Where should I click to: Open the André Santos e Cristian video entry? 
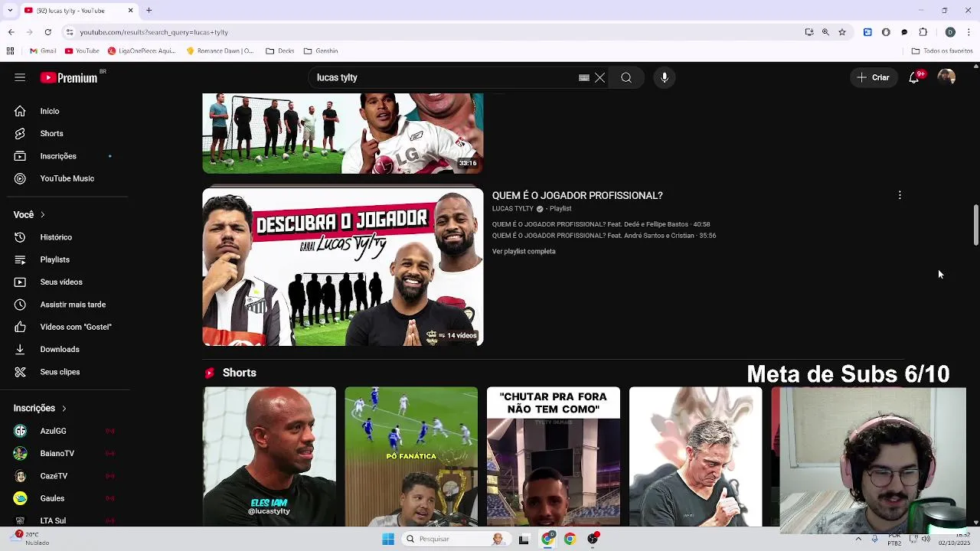[x=604, y=236]
